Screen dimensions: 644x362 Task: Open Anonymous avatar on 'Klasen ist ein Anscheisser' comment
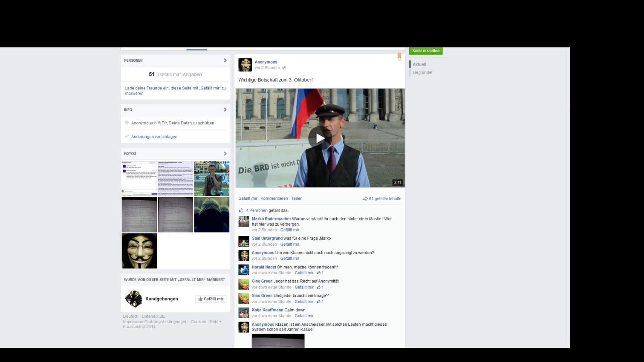point(244,327)
